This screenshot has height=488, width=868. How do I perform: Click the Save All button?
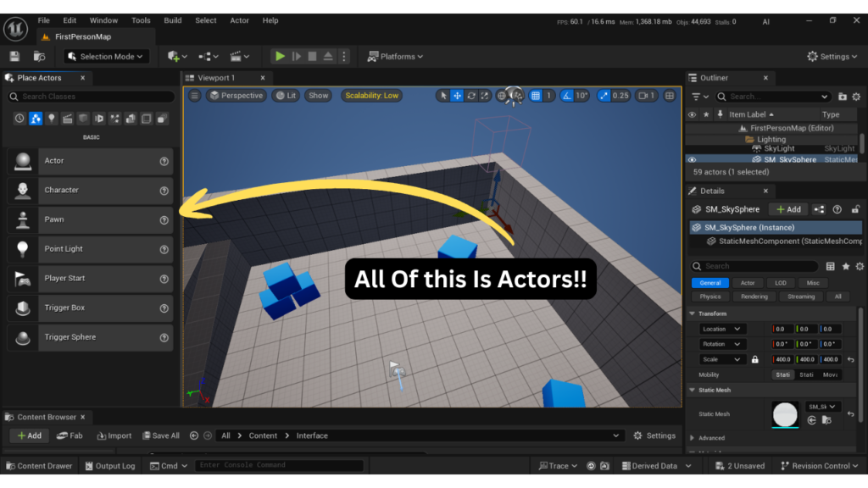point(160,435)
